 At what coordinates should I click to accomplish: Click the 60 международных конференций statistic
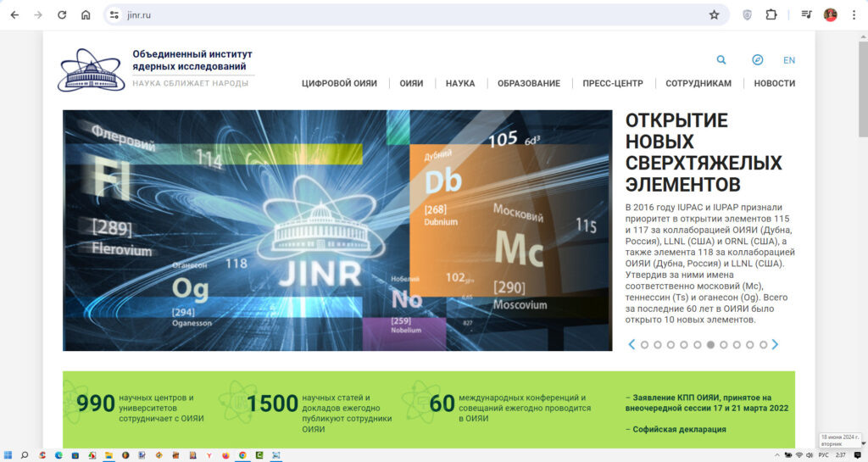click(x=509, y=408)
